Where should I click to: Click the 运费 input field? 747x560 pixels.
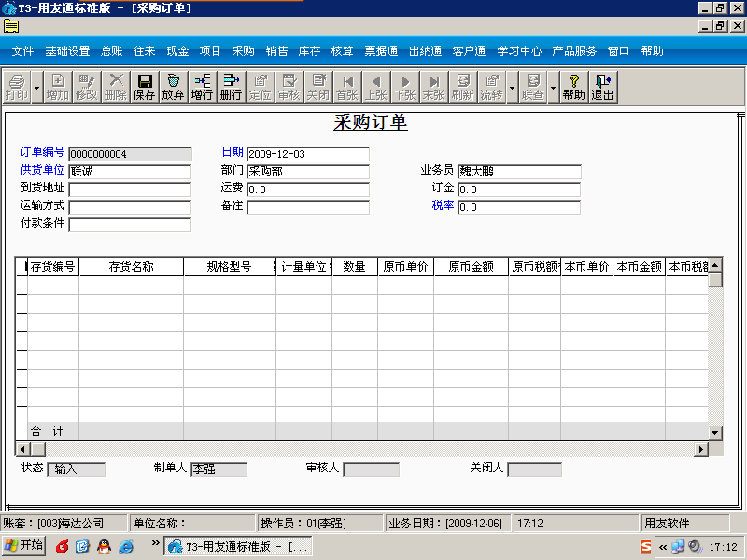(x=308, y=189)
